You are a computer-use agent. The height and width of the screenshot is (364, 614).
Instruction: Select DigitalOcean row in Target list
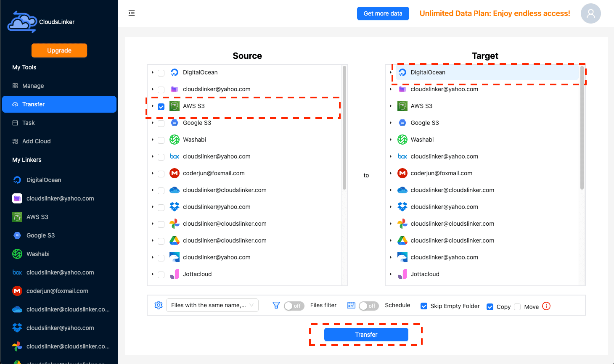point(487,72)
